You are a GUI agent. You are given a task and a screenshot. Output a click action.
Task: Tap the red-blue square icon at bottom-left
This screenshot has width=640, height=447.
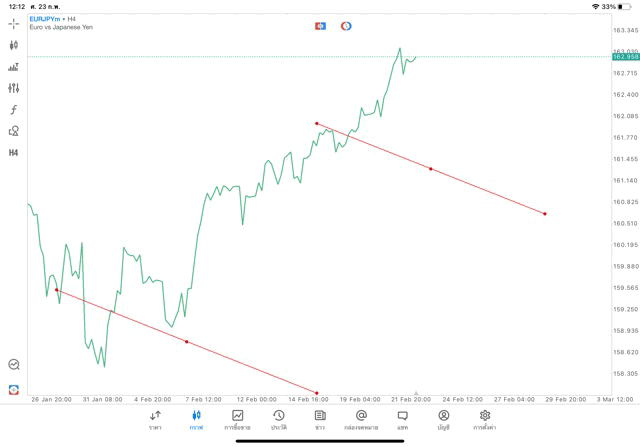14,389
